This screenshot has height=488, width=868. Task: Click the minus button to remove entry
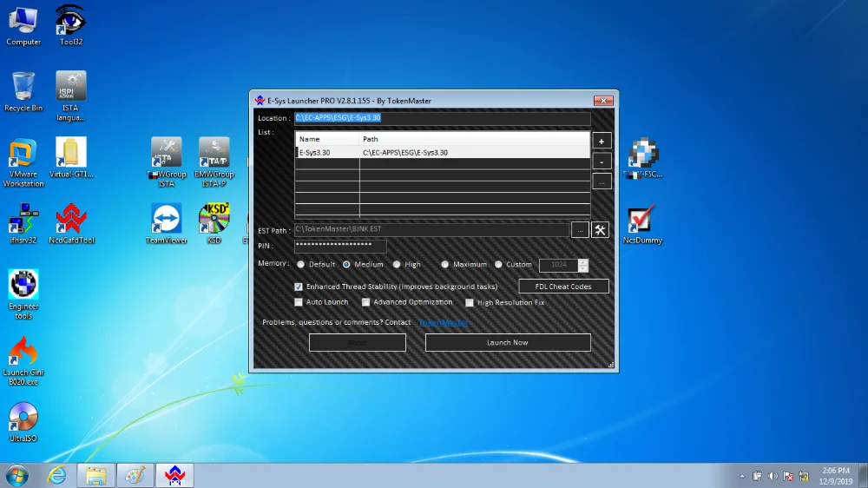(602, 162)
